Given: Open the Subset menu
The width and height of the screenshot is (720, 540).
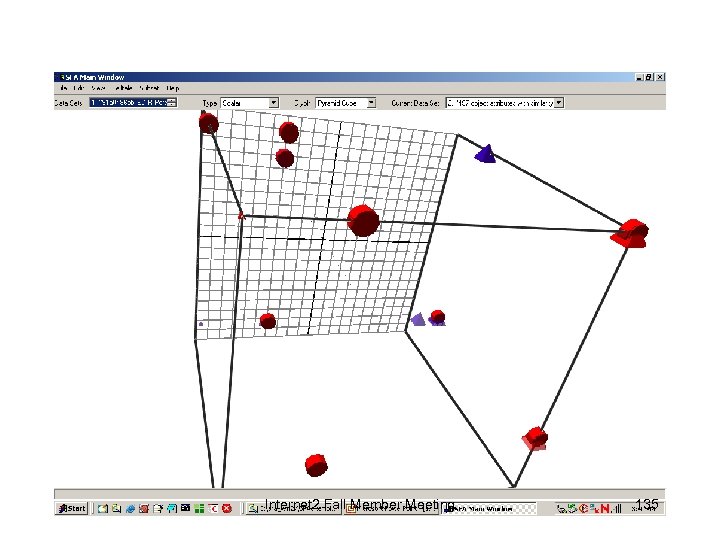Looking at the screenshot, I should [149, 88].
